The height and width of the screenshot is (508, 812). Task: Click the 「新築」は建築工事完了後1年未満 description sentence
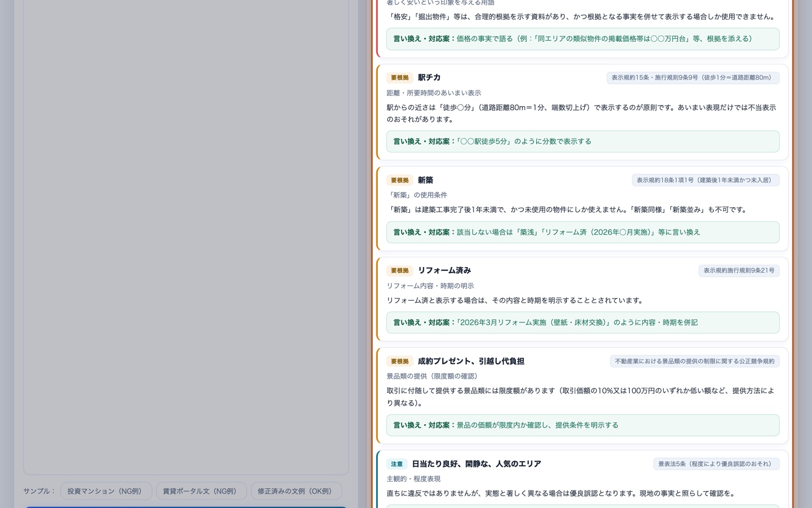click(568, 210)
